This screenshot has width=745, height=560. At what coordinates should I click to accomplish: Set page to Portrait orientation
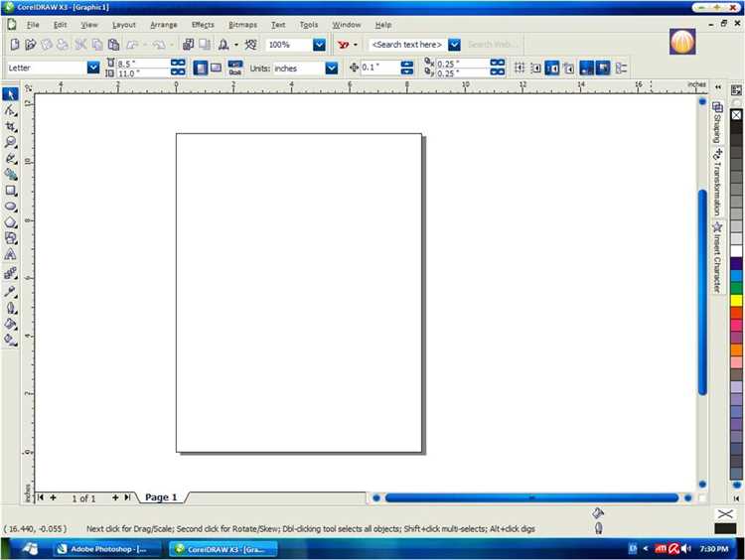[200, 68]
